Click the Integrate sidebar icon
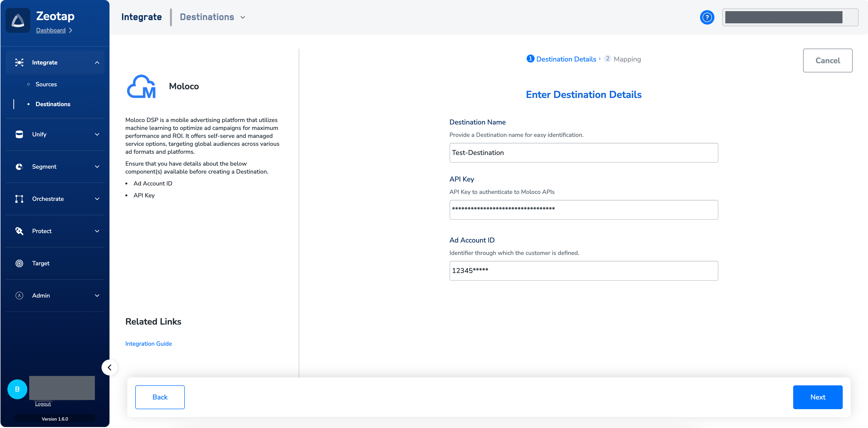 point(19,62)
